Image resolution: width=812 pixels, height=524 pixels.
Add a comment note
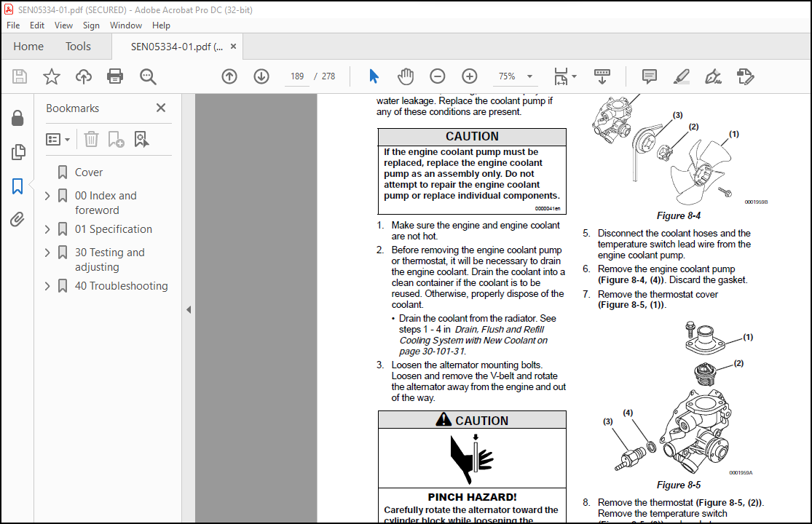coord(650,76)
